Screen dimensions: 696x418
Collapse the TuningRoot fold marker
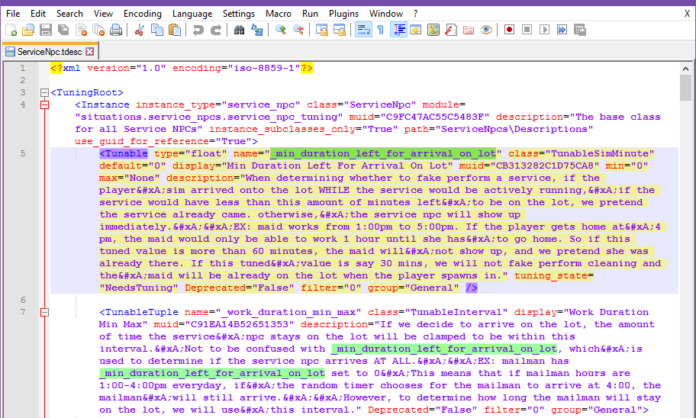pyautogui.click(x=43, y=91)
